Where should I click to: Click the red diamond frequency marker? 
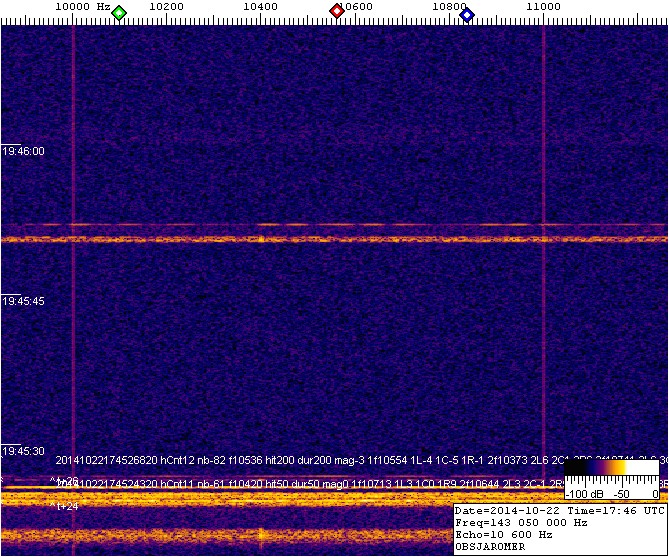(x=337, y=12)
